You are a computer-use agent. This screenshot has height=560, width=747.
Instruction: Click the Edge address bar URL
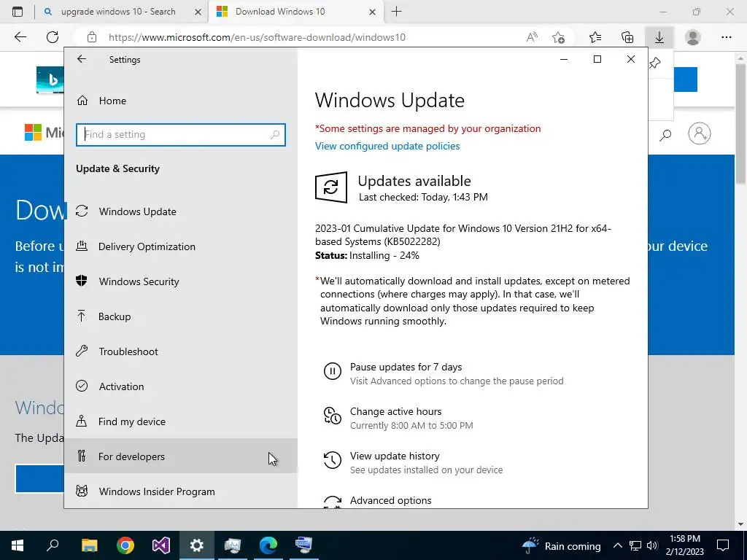pos(257,38)
